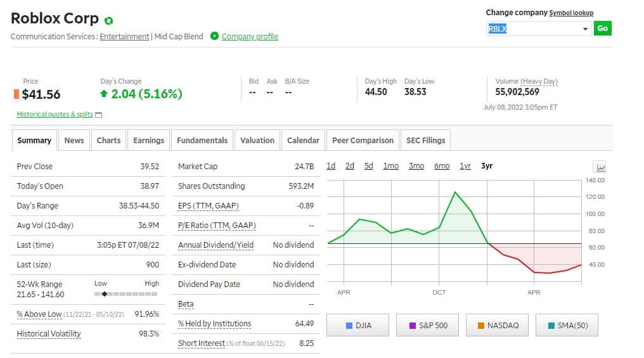Select the 3yr chart range
Screen dimensions: 644x358
(x=487, y=166)
